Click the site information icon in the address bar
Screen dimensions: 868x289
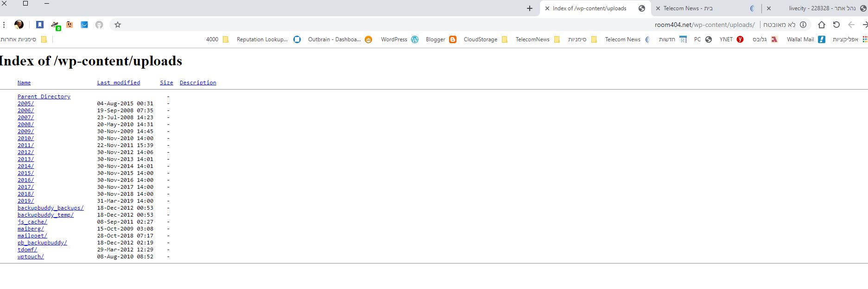pos(803,25)
